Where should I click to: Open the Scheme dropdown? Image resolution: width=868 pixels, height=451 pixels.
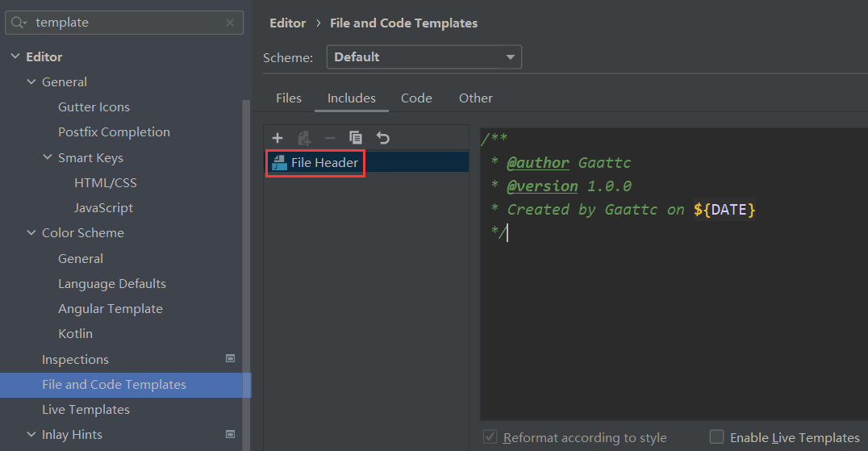point(424,57)
